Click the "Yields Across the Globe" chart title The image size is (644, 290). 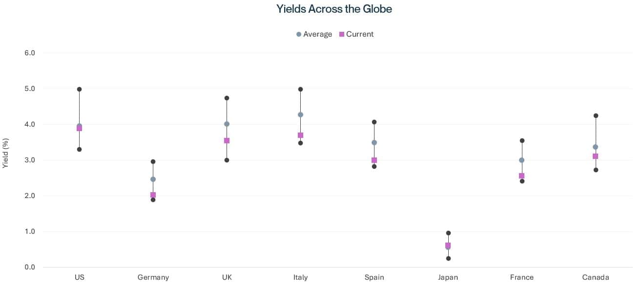tap(334, 9)
